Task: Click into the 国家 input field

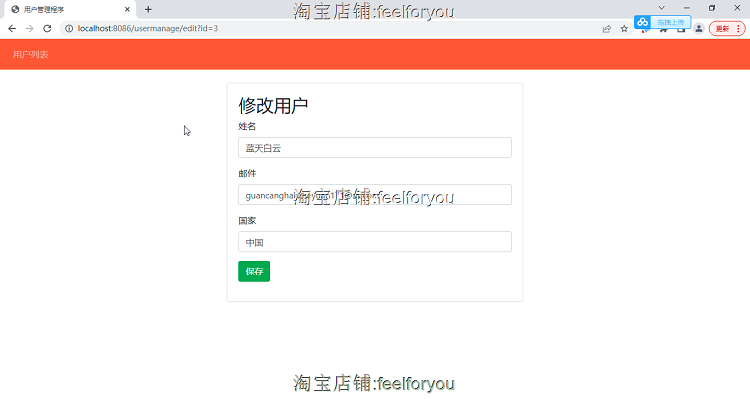Action: click(x=375, y=242)
